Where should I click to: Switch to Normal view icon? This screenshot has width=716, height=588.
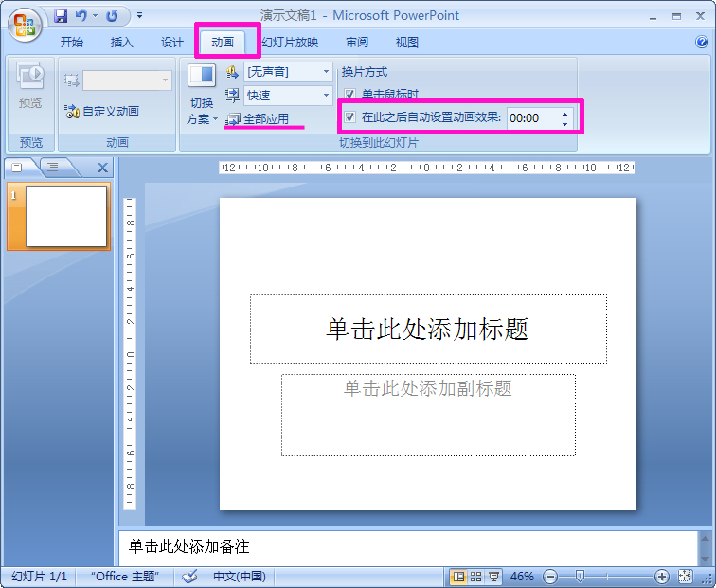point(458,577)
